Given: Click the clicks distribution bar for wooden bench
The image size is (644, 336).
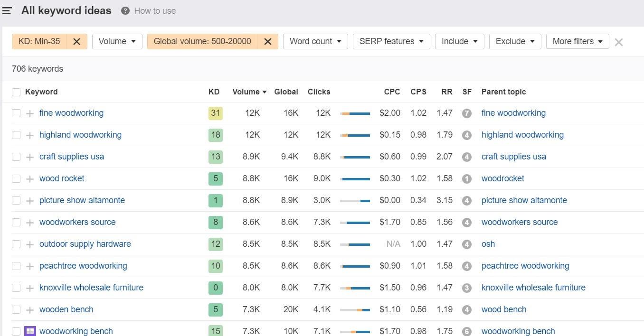Looking at the screenshot, I should 355,310.
